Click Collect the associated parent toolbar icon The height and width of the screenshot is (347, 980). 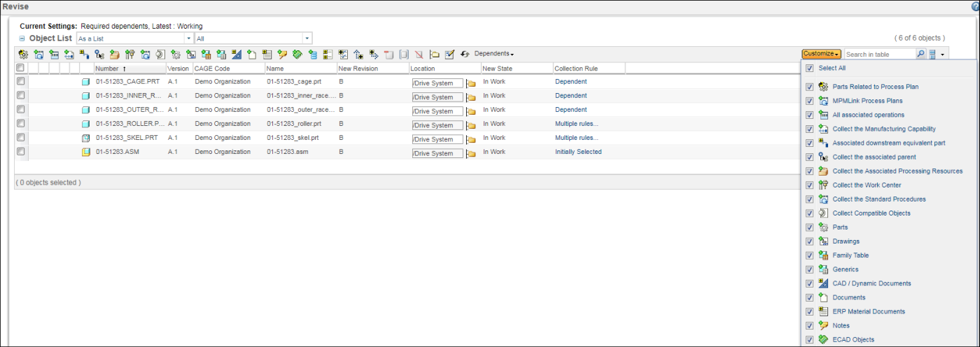point(99,54)
